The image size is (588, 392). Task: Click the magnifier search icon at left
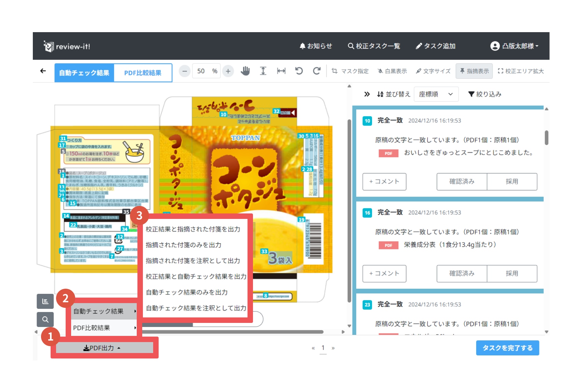pos(45,319)
